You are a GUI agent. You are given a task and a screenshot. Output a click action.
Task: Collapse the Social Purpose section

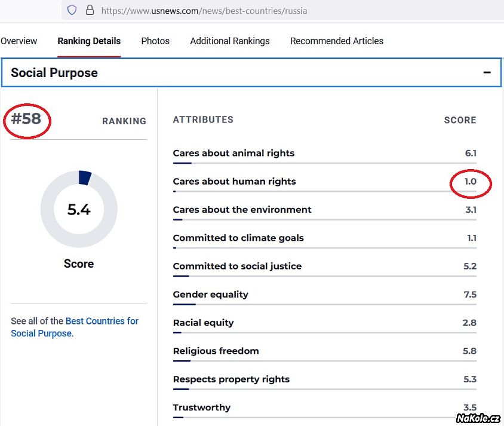[487, 73]
